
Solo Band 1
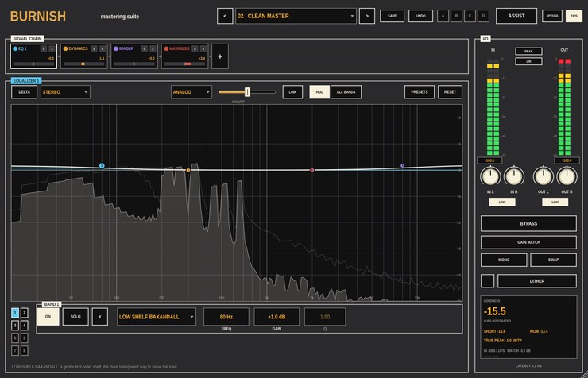(x=75, y=317)
